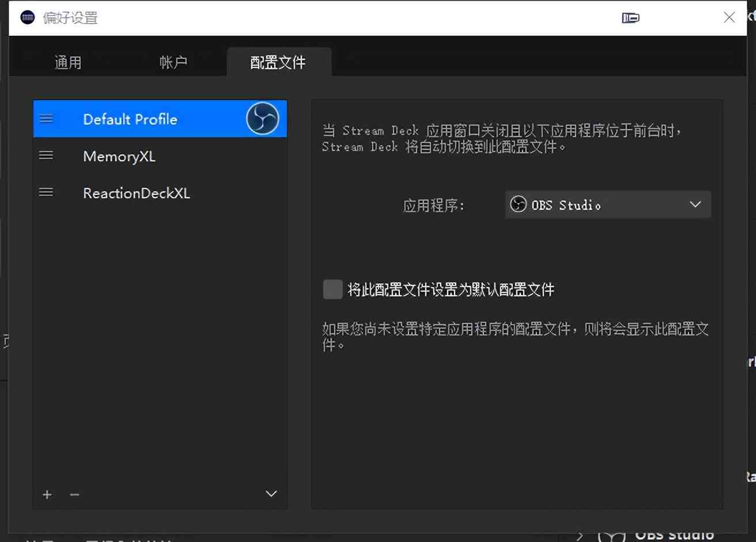The image size is (756, 542).
Task: Close the 偏好设置 window
Action: [x=729, y=17]
